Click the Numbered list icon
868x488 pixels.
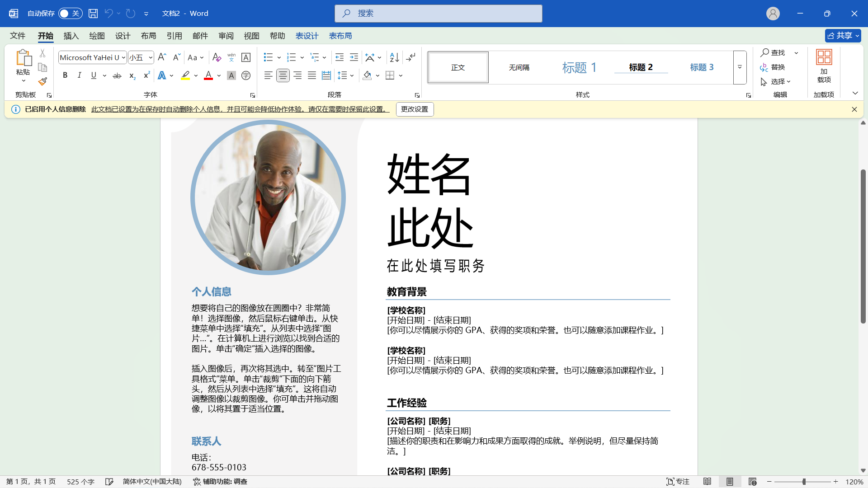(x=291, y=57)
